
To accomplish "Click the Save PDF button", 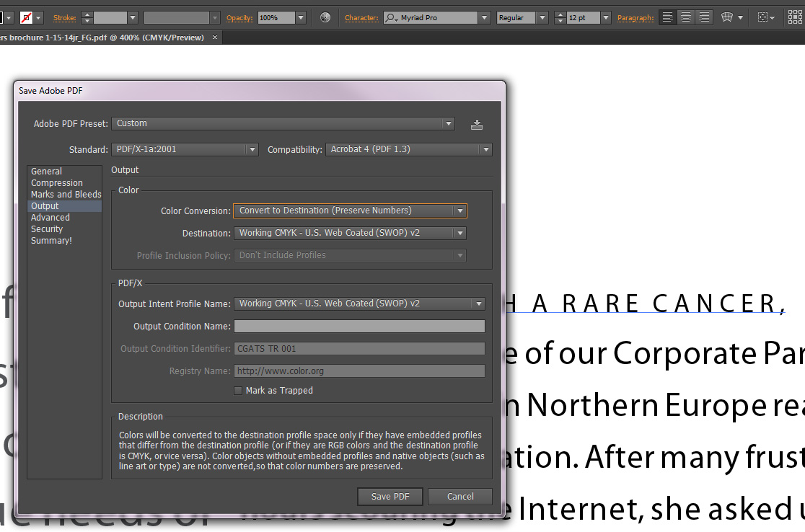I will (390, 496).
